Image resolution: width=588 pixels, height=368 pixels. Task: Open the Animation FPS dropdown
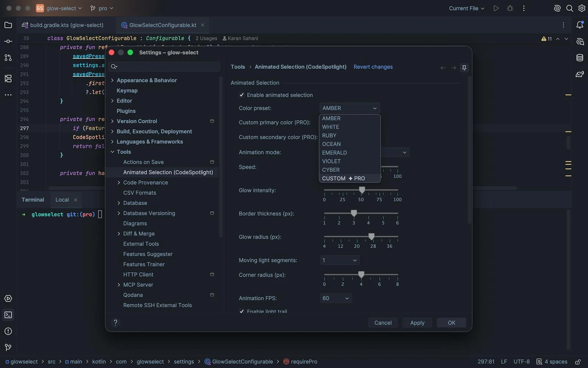336,298
